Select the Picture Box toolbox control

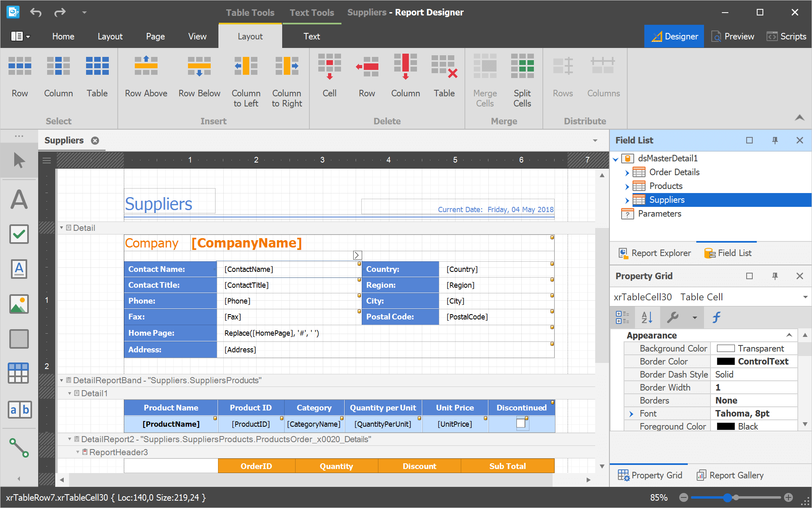pyautogui.click(x=19, y=304)
